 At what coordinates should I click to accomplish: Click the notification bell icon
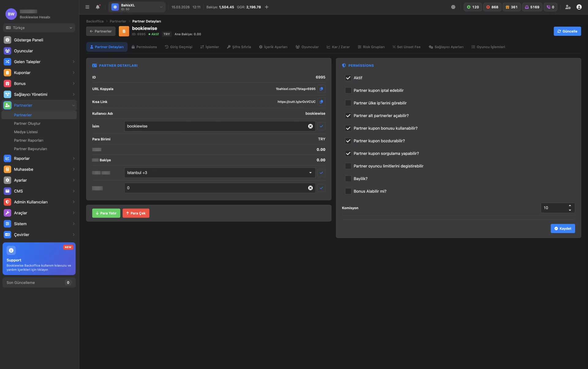(x=98, y=7)
